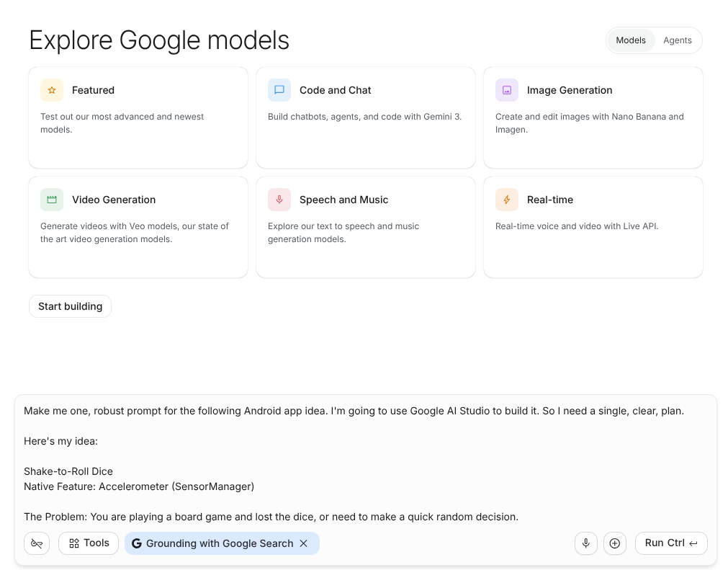Viewport: 728px width, 570px height.
Task: Toggle the crossed-out eye icon button
Action: 37,543
